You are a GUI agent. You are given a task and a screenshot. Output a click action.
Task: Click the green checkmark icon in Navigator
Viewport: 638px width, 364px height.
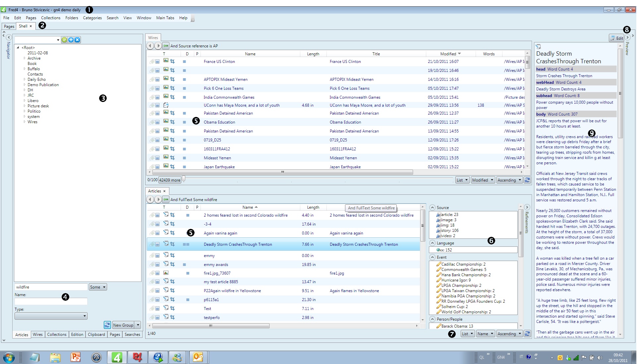(64, 40)
